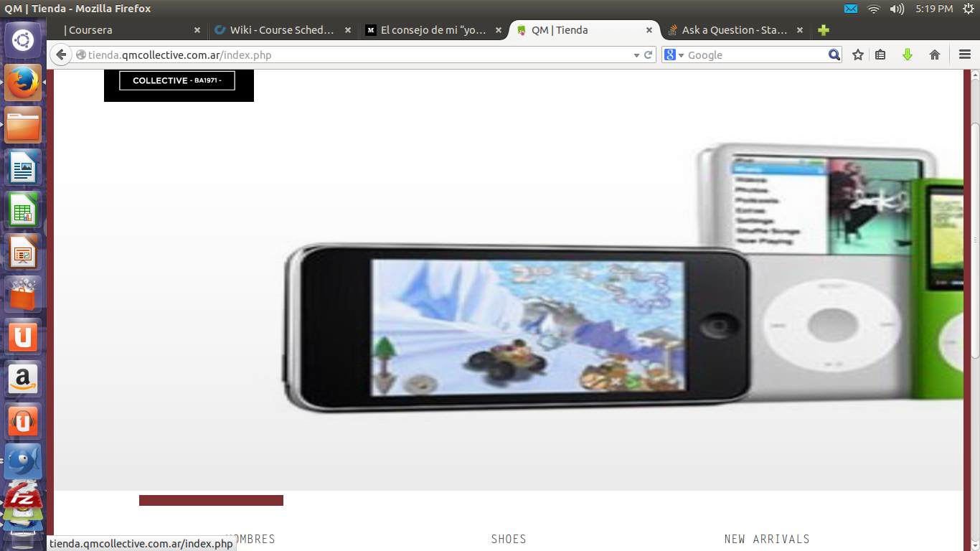Run search with the magnifier icon
Image resolution: width=980 pixels, height=551 pixels.
click(x=834, y=55)
